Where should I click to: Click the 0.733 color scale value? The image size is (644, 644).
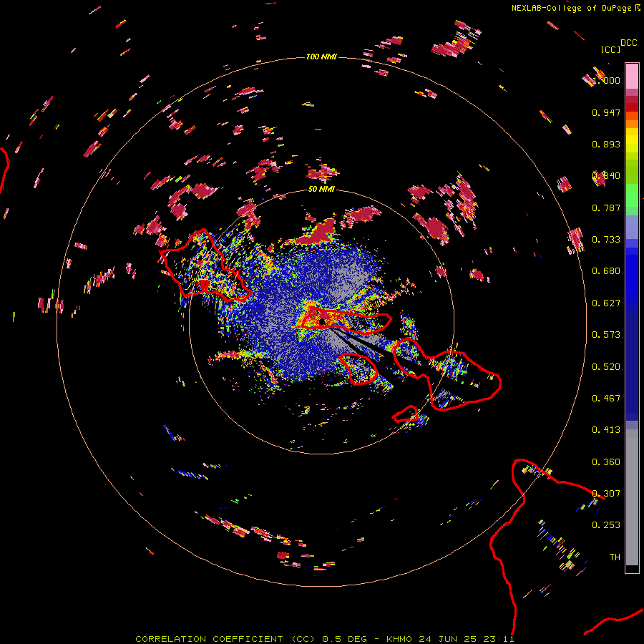(x=606, y=240)
